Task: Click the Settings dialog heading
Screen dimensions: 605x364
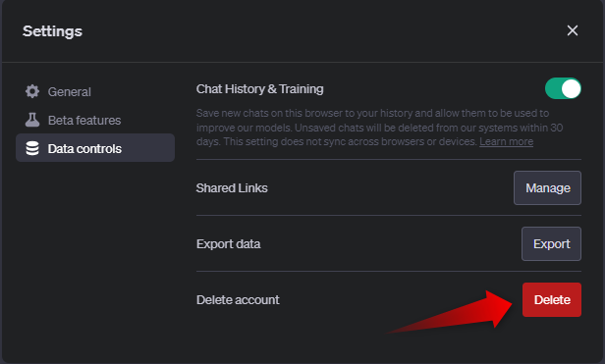Action: pos(52,31)
